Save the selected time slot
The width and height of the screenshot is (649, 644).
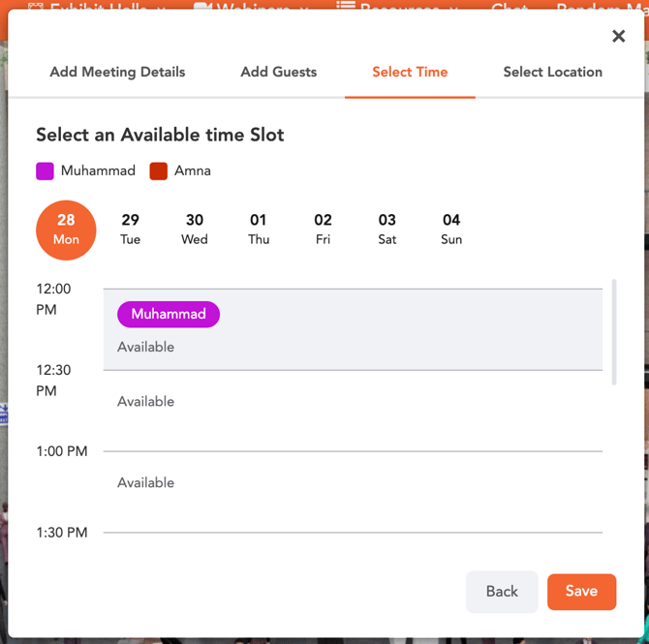pos(581,592)
